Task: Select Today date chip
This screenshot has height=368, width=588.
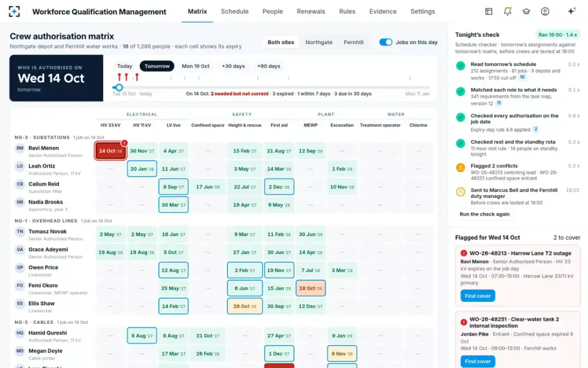Action: pos(124,66)
